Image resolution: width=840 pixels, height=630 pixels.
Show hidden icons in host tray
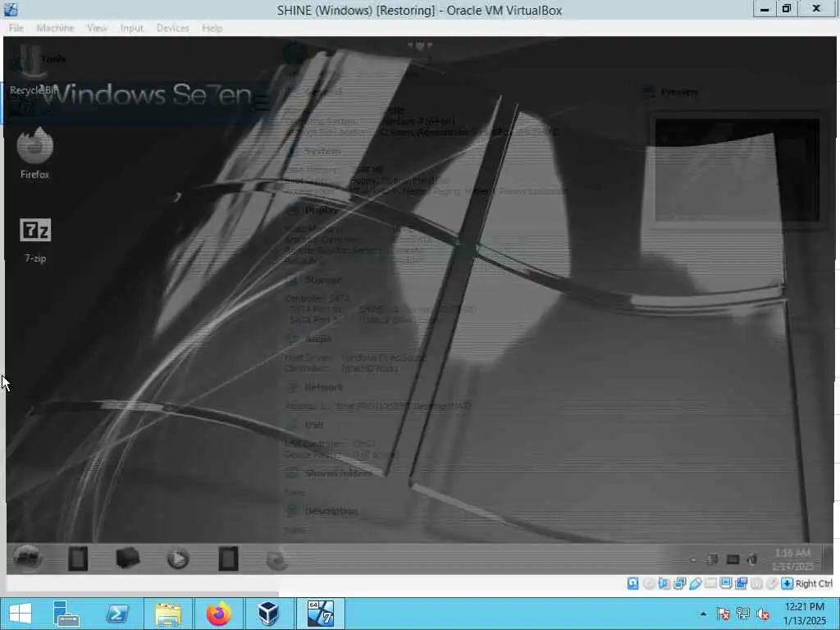tap(703, 614)
